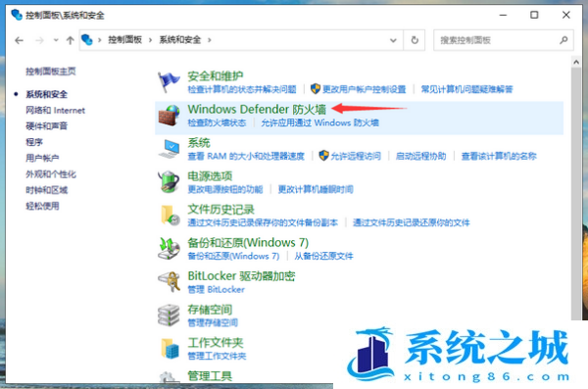Click the shield icon beside 更改用户帐户控制设置

click(x=316, y=89)
